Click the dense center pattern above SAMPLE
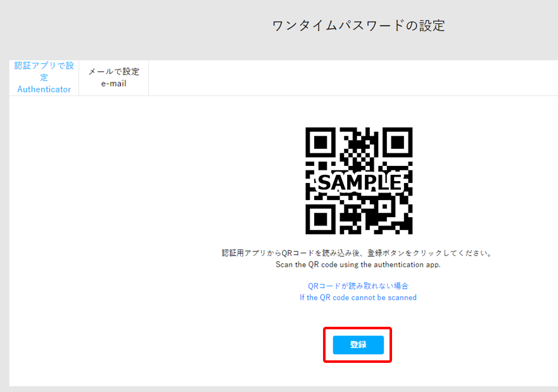 (x=359, y=149)
